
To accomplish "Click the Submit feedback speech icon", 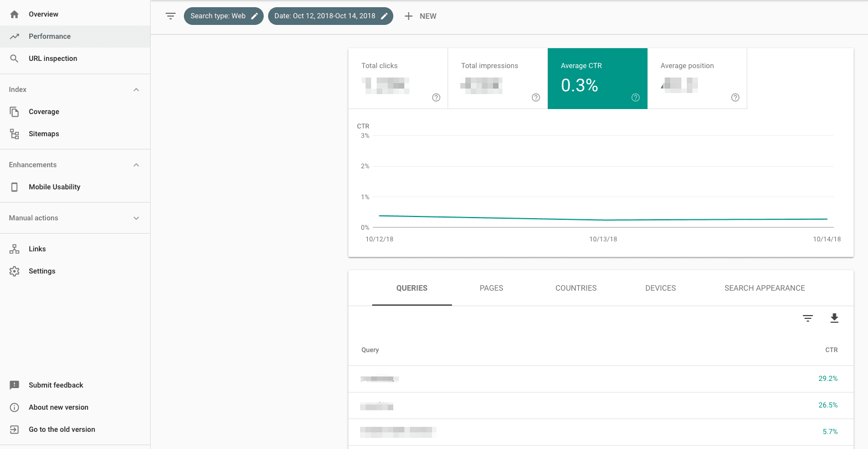I will click(14, 385).
